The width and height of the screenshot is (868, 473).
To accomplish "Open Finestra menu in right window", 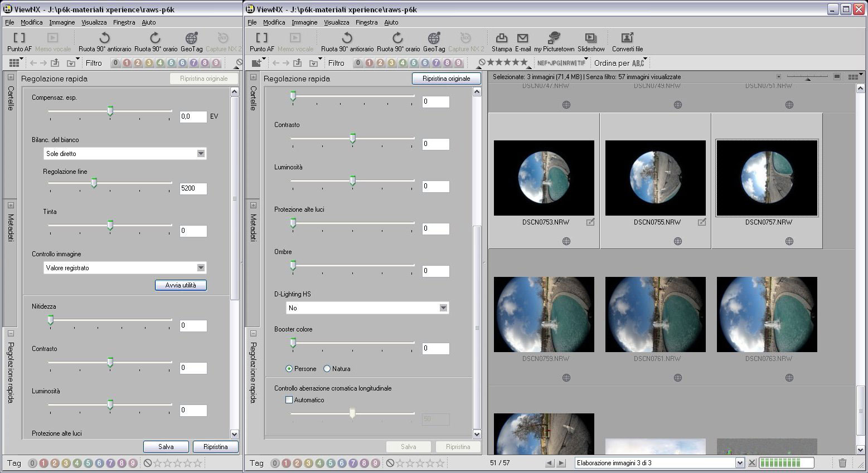I will (x=366, y=22).
